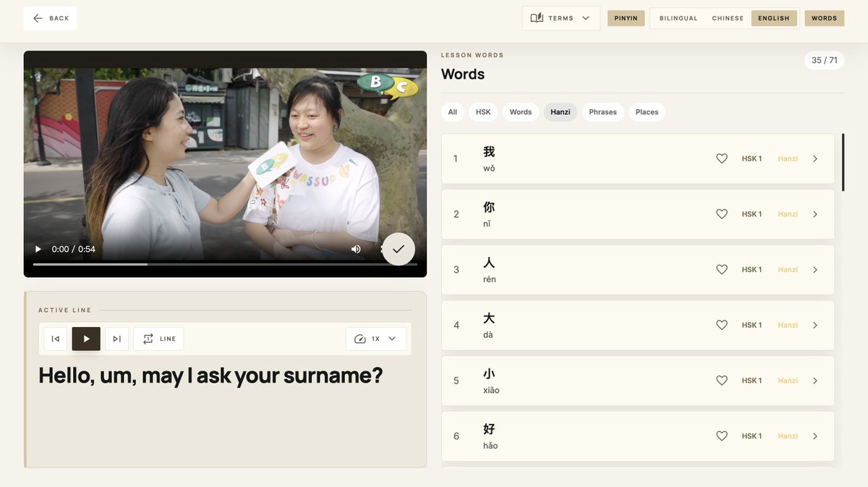Filter list by Places

pos(647,112)
